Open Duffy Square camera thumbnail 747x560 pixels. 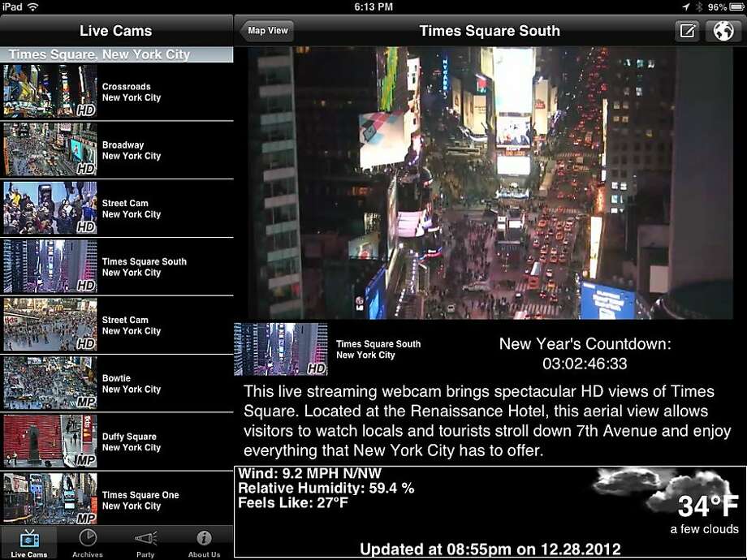50,442
